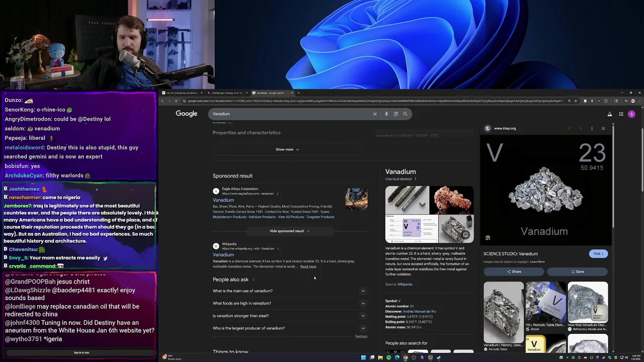644x362 pixels.
Task: Search inside image with Lens icon
Action: pyautogui.click(x=488, y=238)
